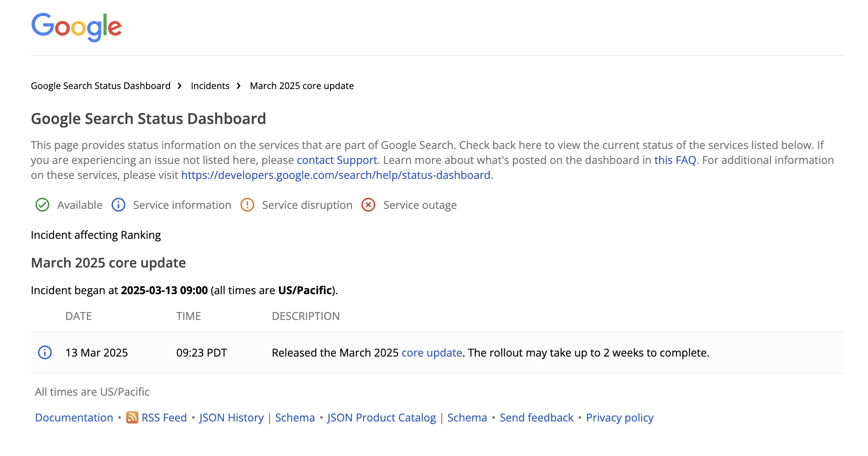The image size is (868, 456).
Task: Click the TIME column header
Action: (189, 316)
